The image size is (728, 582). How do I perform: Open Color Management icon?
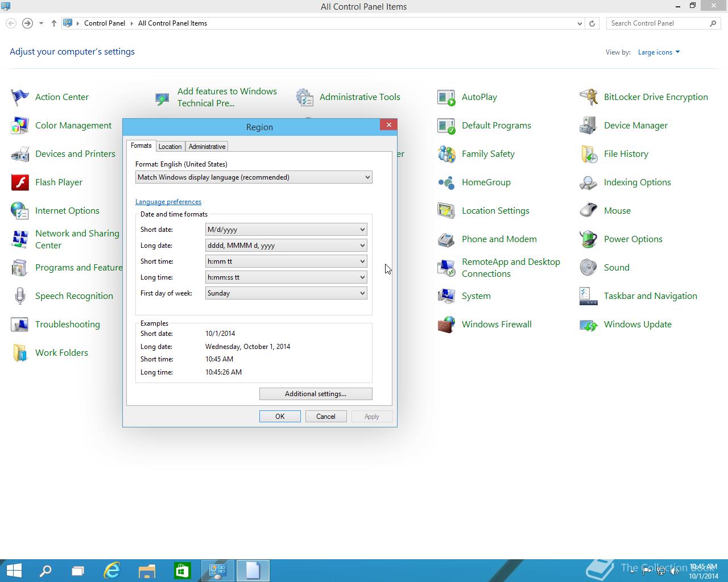(20, 126)
